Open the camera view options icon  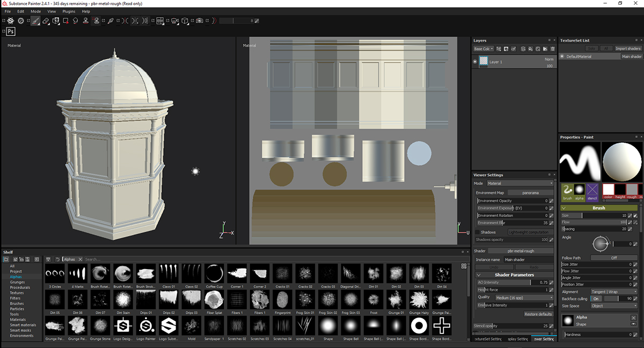coord(174,20)
